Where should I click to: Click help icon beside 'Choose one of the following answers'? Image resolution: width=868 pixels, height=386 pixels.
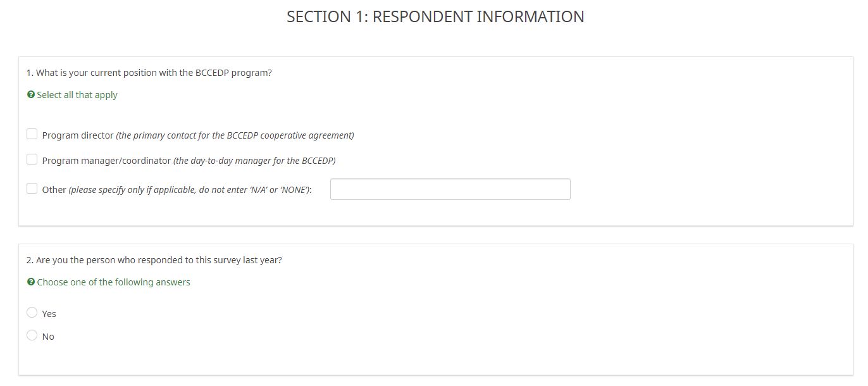click(30, 282)
